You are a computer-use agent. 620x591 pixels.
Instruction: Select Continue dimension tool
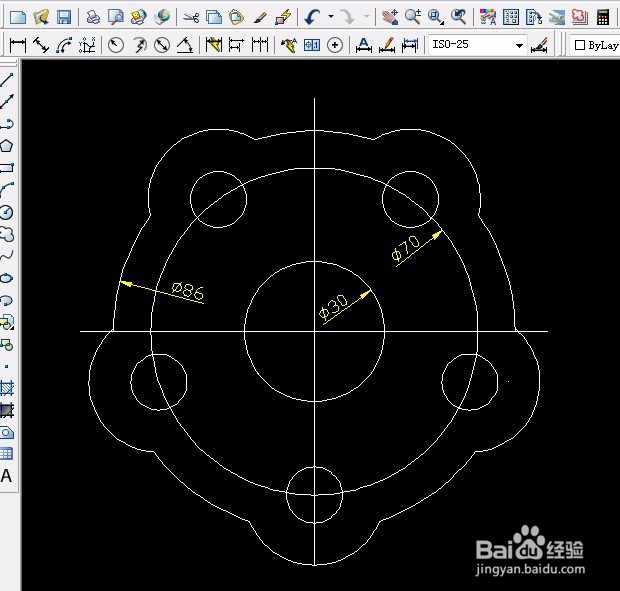click(260, 45)
